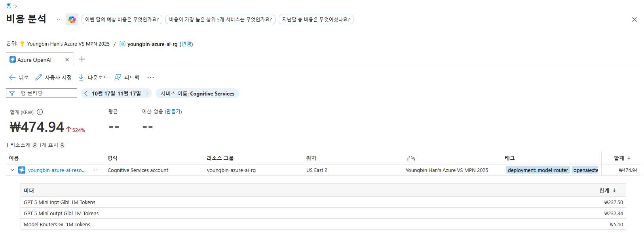Screen dimensions: 644x233
Task: Open the 서비스 이름 Cognitive Services filter
Action: [197, 94]
